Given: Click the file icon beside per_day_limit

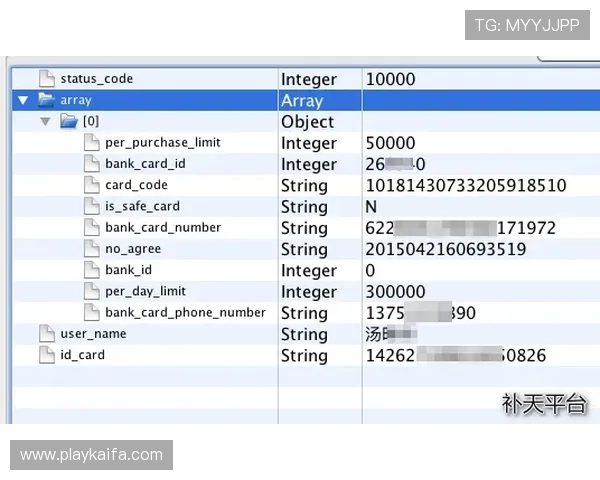Looking at the screenshot, I should coord(91,292).
